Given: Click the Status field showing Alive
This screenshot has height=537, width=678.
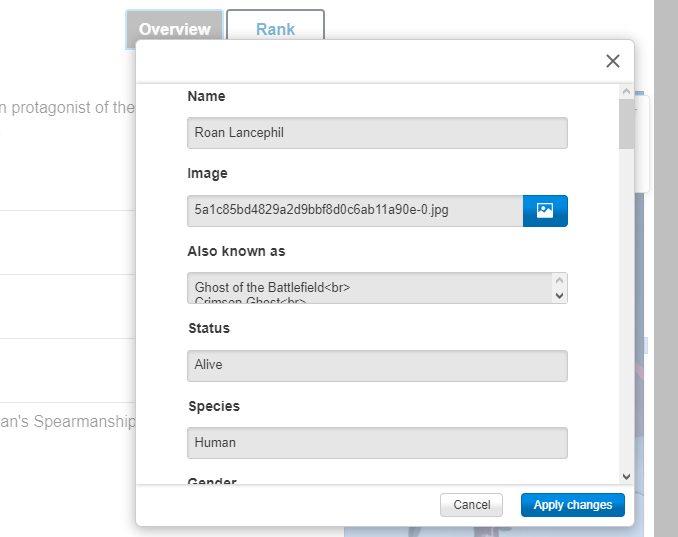Looking at the screenshot, I should tap(377, 366).
